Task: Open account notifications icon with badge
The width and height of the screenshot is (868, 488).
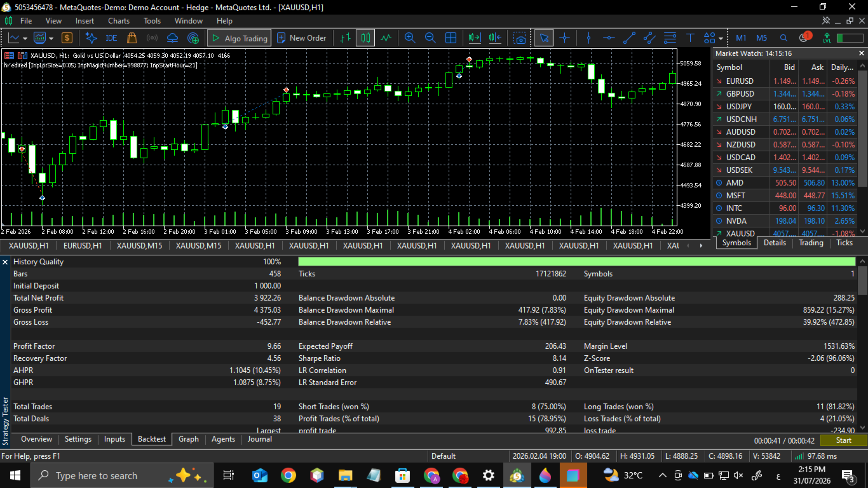Action: [x=804, y=37]
